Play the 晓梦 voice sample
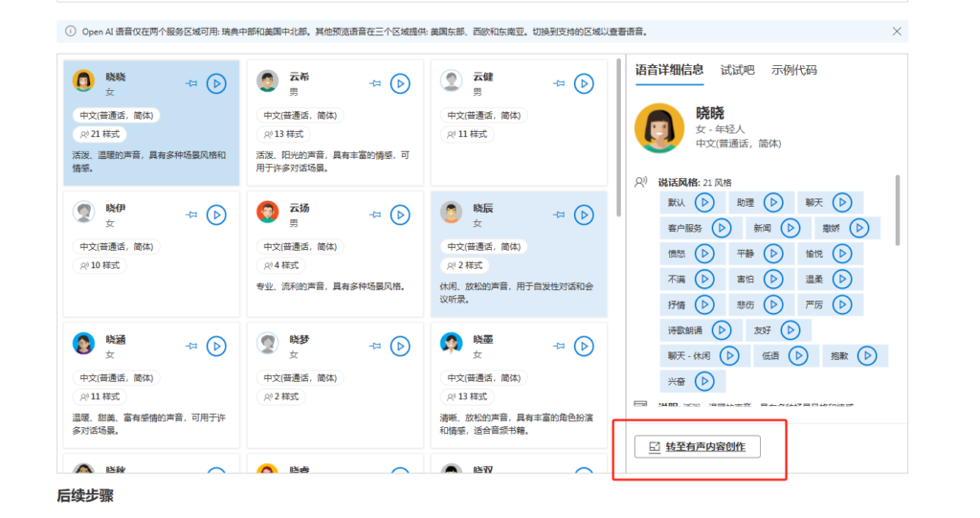The image size is (980, 518). [x=400, y=346]
